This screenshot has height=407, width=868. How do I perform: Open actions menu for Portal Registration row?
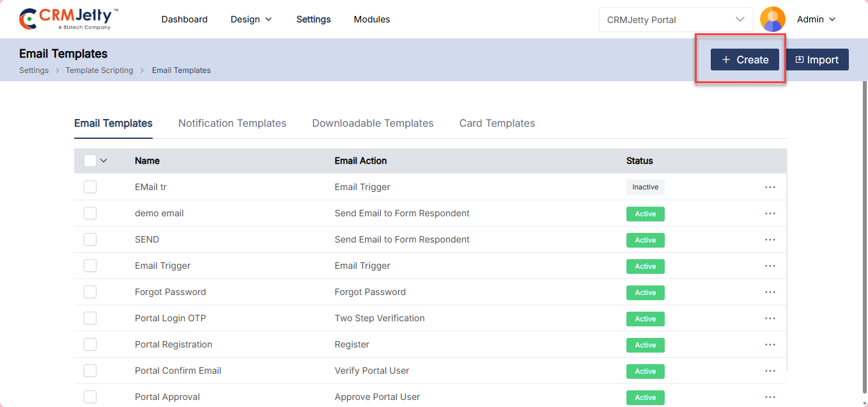[x=770, y=344]
